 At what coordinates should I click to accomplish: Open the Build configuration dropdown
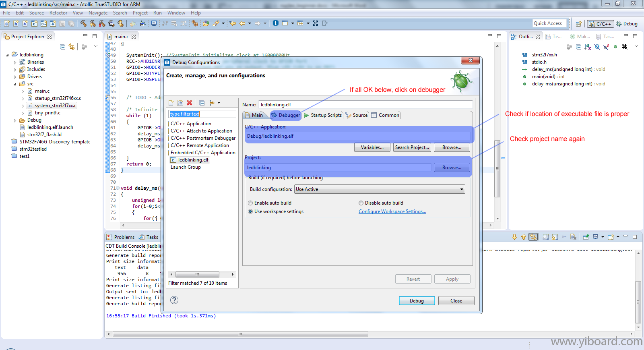(380, 189)
